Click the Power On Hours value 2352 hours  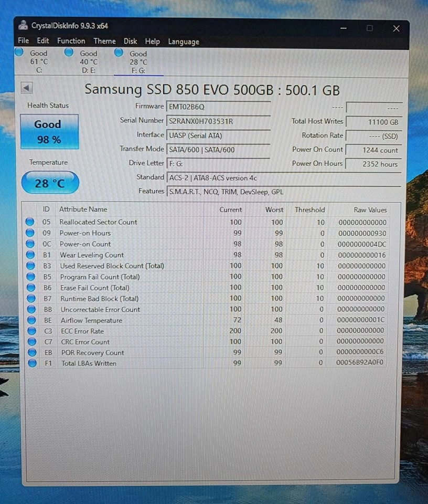click(374, 164)
